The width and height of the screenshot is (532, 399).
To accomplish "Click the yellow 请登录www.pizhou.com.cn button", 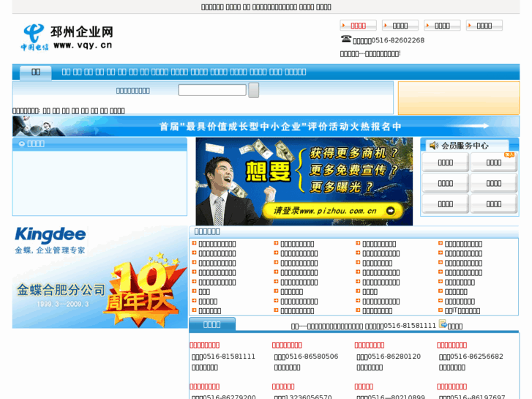I will point(332,211).
